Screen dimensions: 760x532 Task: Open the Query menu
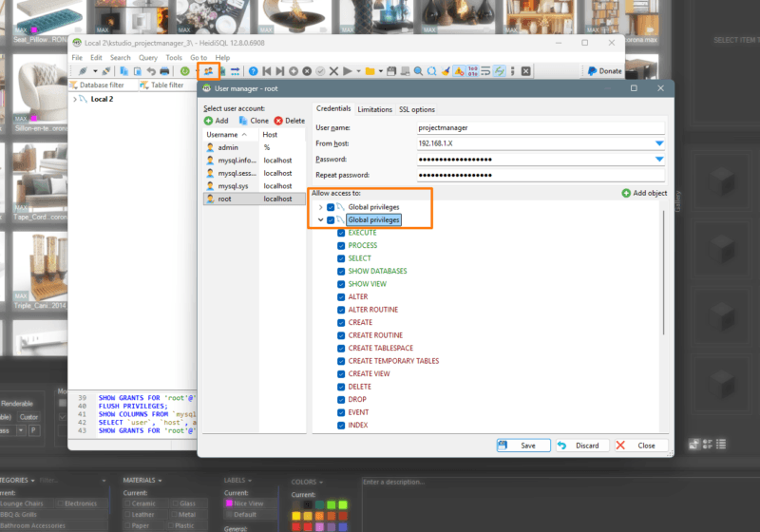[148, 58]
